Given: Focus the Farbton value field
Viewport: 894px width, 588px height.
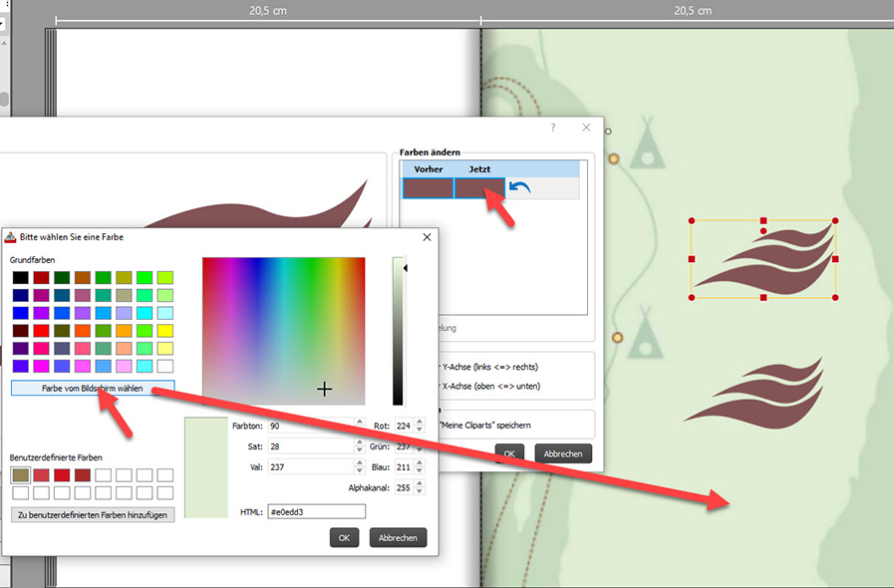Looking at the screenshot, I should (x=307, y=426).
